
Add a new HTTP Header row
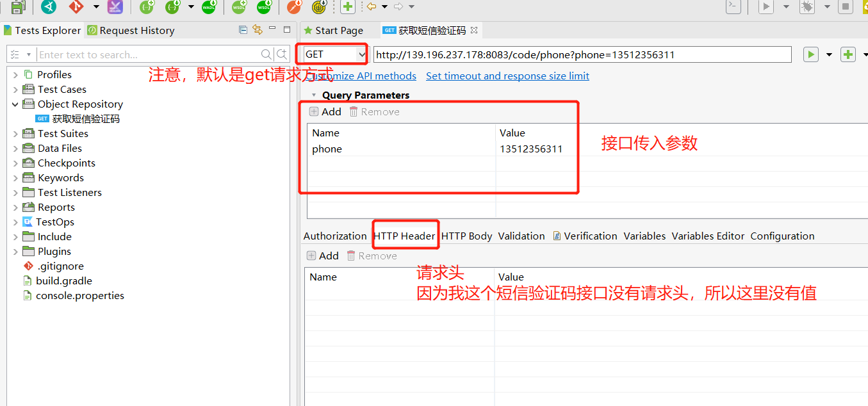[322, 255]
